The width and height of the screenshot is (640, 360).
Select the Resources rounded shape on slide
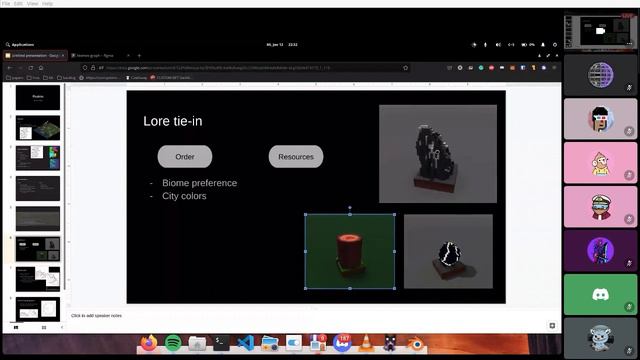[296, 157]
